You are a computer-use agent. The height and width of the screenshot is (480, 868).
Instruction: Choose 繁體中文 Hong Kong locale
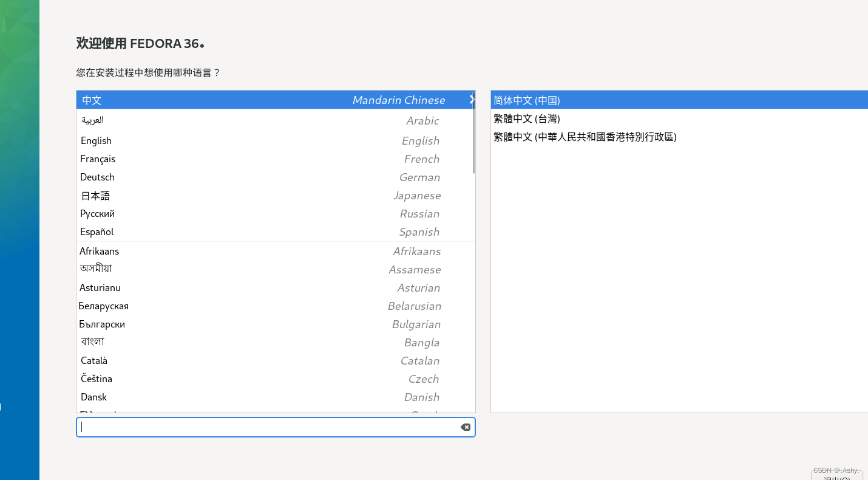pyautogui.click(x=679, y=137)
